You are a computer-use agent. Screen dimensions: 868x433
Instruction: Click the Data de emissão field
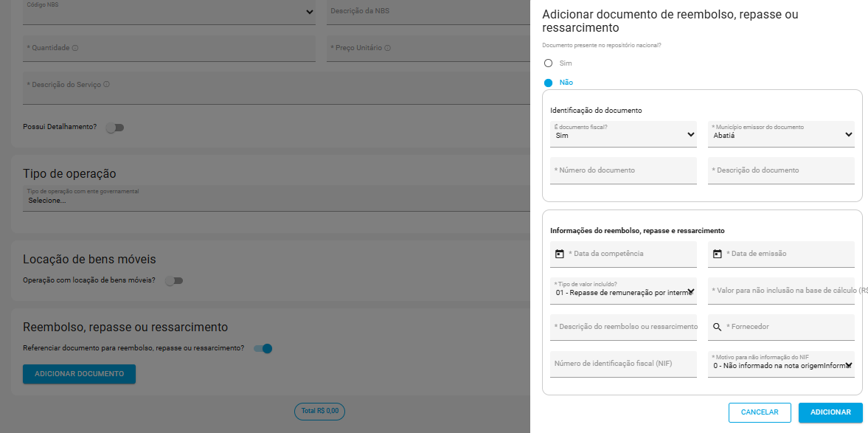[781, 254]
